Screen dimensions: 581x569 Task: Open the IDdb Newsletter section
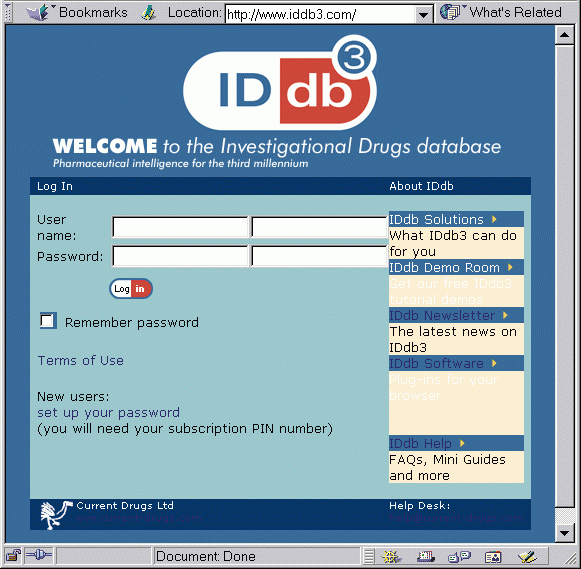[x=442, y=315]
